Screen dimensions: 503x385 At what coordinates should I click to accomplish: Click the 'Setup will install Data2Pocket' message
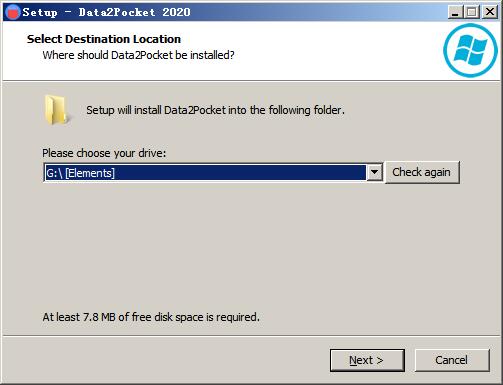click(215, 110)
